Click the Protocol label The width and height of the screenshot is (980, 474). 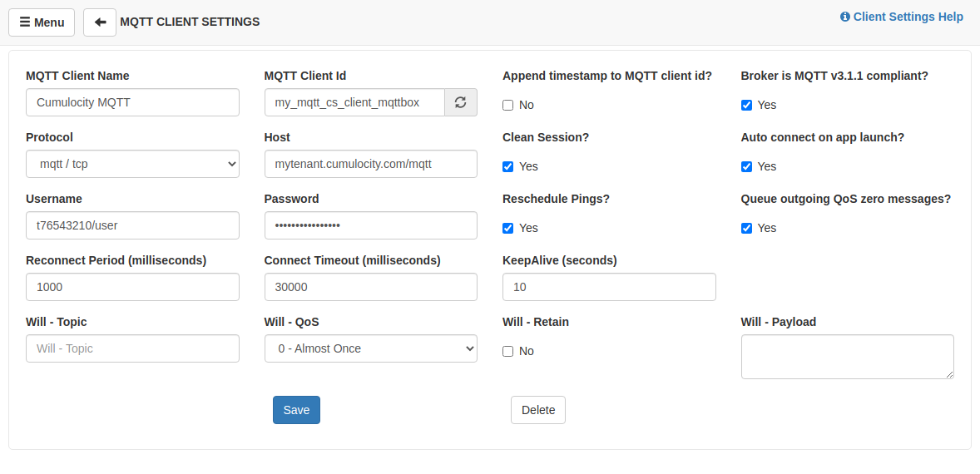click(x=49, y=137)
